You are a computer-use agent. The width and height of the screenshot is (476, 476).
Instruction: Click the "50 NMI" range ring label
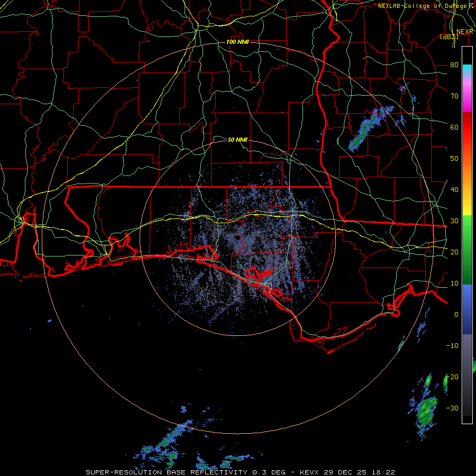pyautogui.click(x=237, y=140)
